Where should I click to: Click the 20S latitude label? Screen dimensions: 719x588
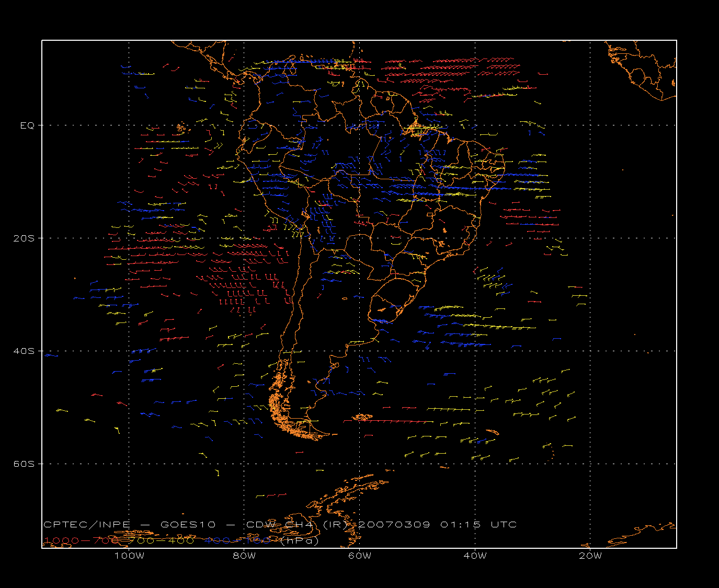(23, 238)
